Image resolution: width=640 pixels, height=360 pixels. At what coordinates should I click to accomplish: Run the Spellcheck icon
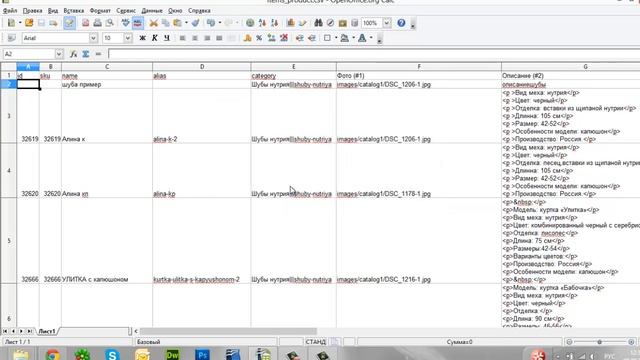126,23
